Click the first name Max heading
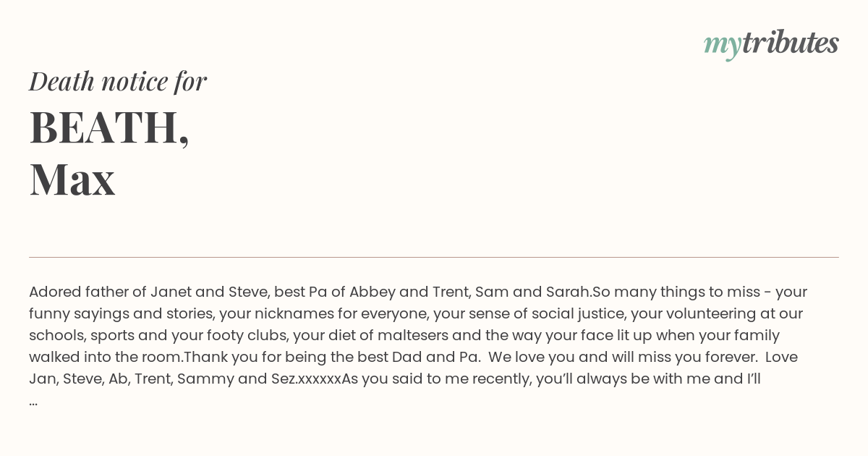The image size is (868, 456). click(x=72, y=180)
